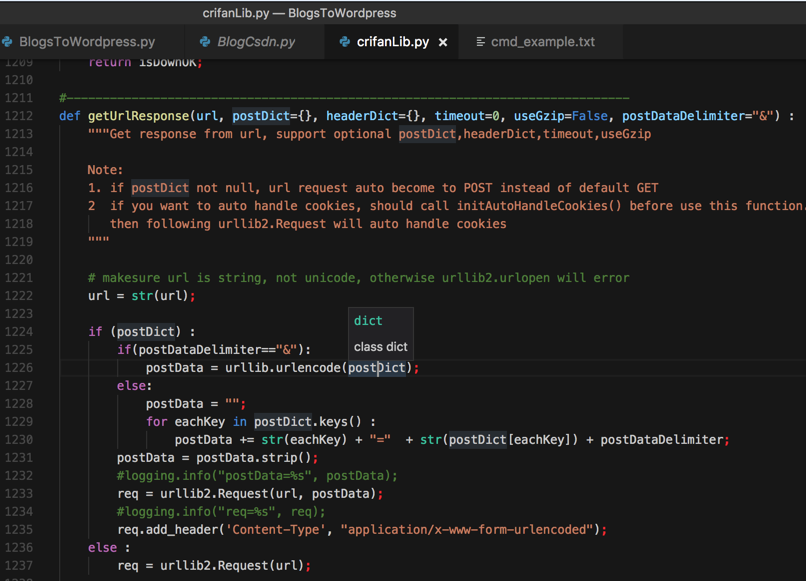Click 'urllib2.Request(url);' on line 1237
The height and width of the screenshot is (581, 806).
[x=235, y=566]
